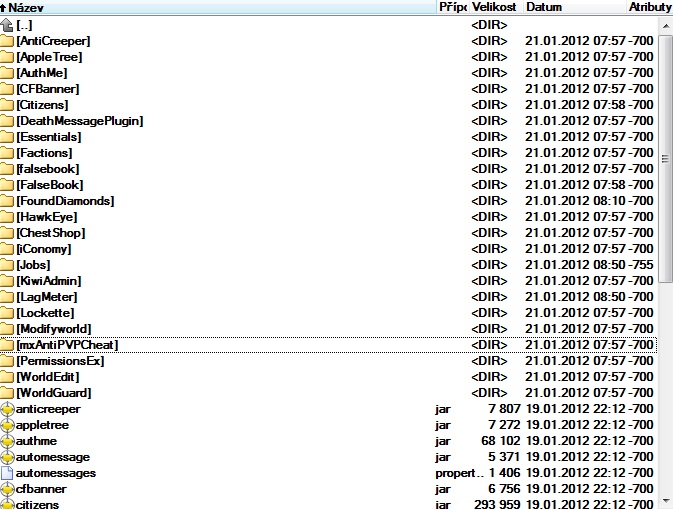Click the ChestShop folder icon
Image resolution: width=673 pixels, height=510 pixels.
coord(7,233)
